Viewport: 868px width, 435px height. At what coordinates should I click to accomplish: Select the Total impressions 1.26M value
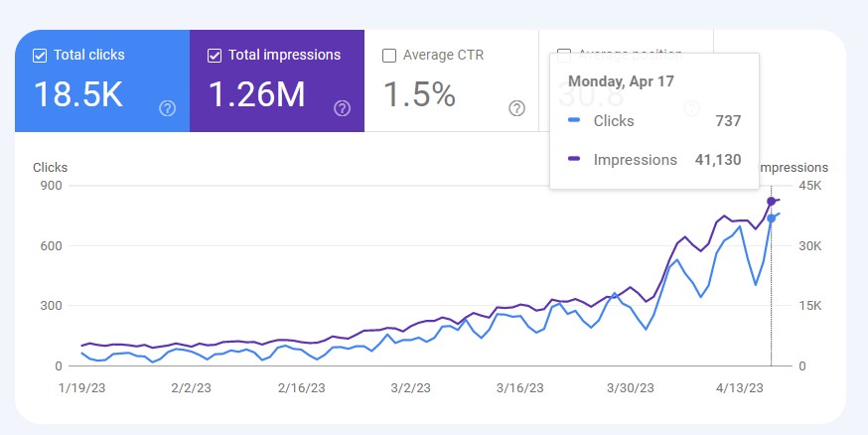256,94
